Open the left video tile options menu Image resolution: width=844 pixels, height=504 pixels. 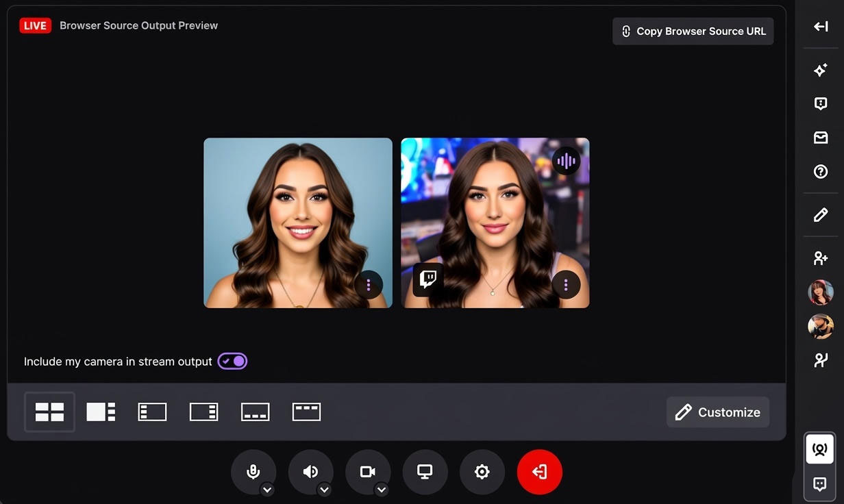368,284
